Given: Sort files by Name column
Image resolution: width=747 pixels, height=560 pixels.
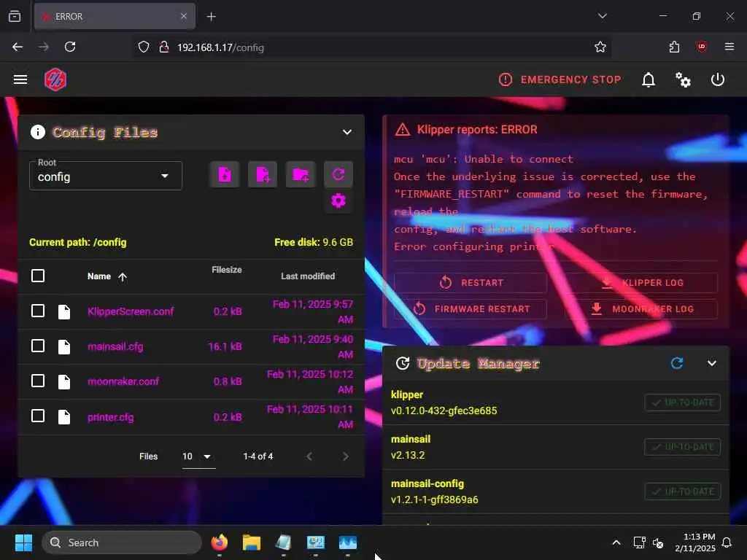Looking at the screenshot, I should point(107,276).
